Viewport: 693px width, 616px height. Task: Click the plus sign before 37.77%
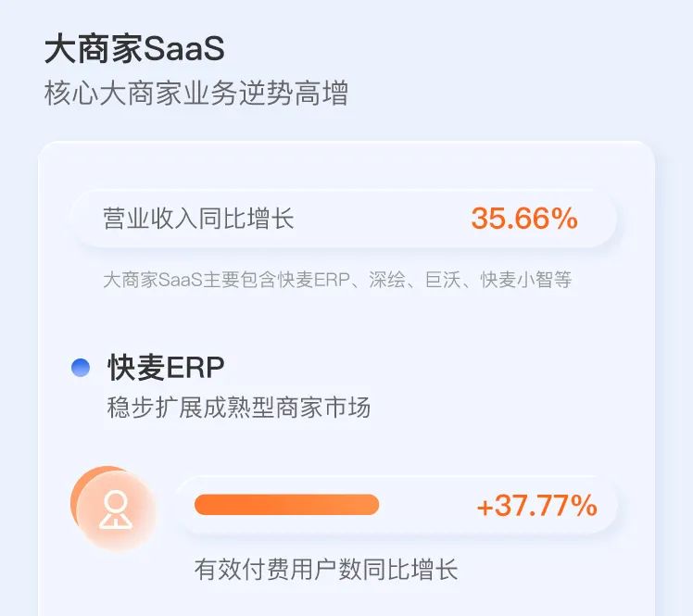484,507
